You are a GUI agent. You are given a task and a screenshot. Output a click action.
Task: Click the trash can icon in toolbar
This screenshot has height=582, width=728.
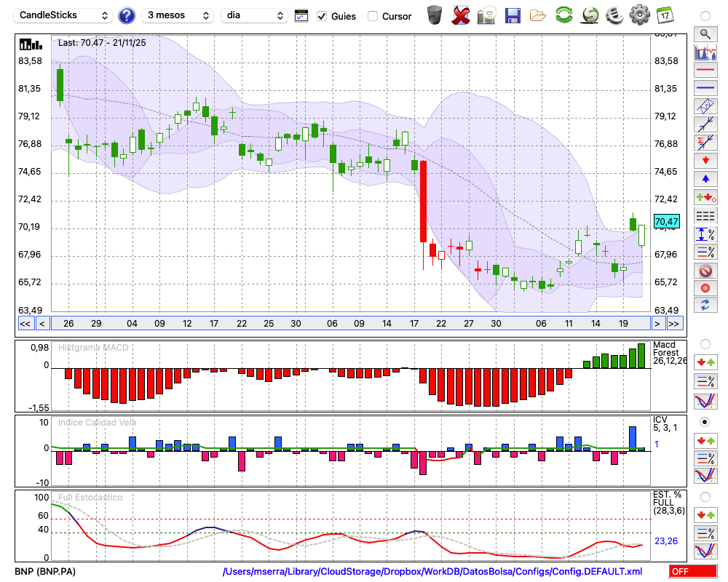click(x=435, y=15)
